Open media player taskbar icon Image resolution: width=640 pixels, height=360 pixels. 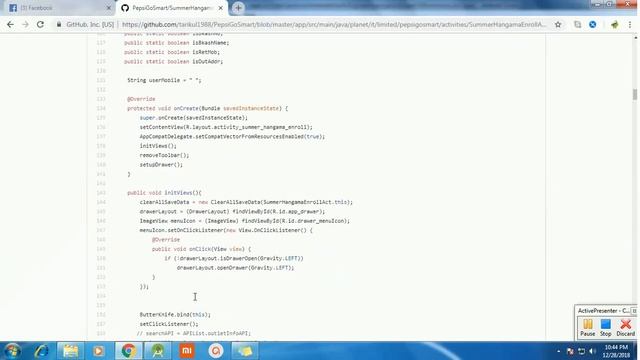point(98,351)
